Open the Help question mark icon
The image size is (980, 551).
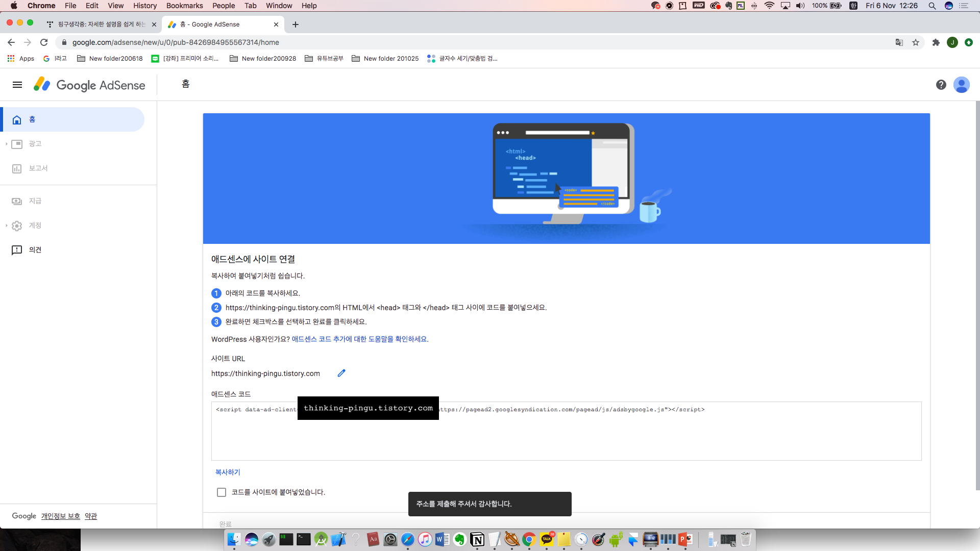coord(941,85)
